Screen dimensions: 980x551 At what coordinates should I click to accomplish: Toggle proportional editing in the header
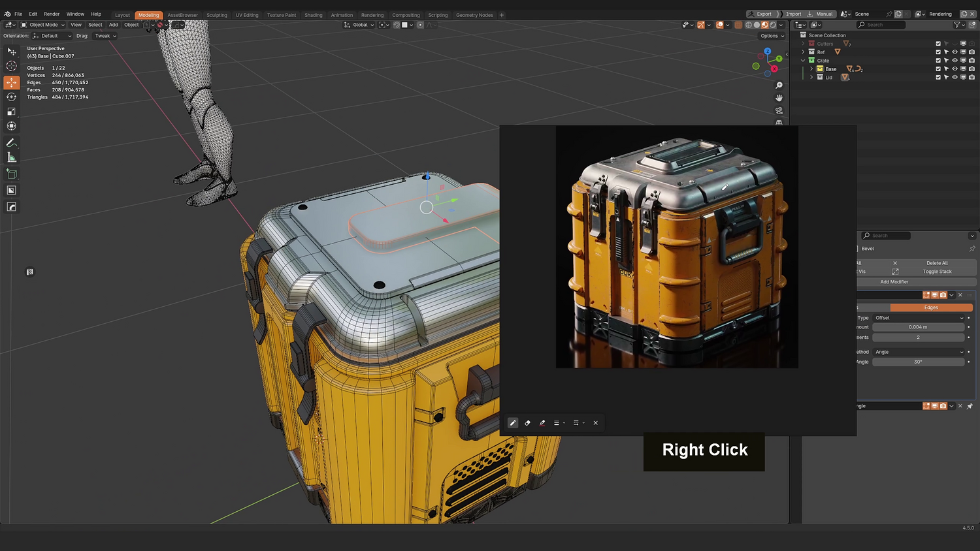tap(420, 25)
